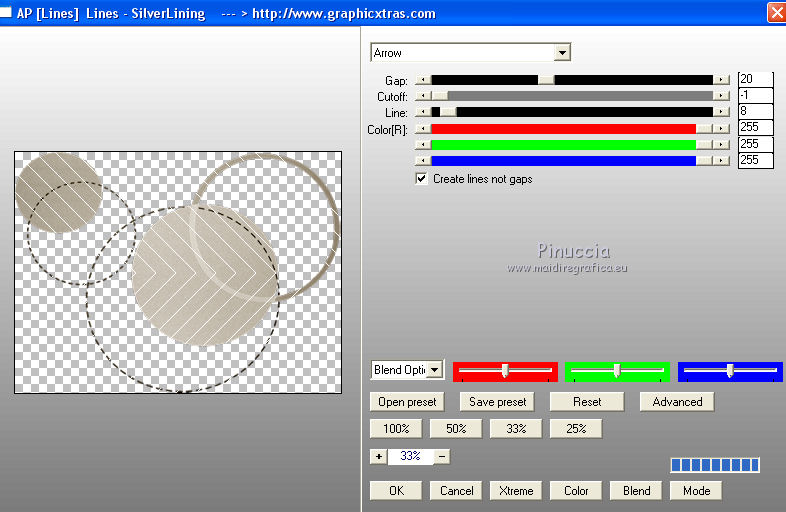Click the Cutoff slider left arrow
Viewport: 786px width, 512px height.
point(424,96)
